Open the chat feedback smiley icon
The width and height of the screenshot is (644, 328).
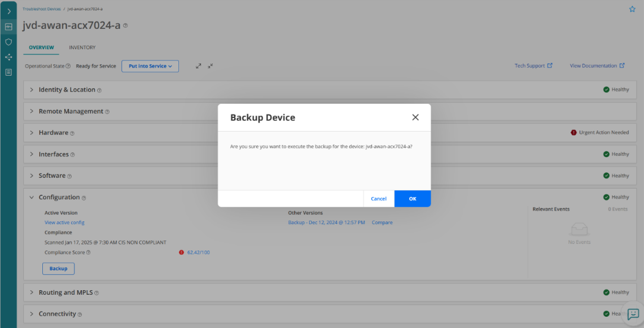pyautogui.click(x=633, y=314)
